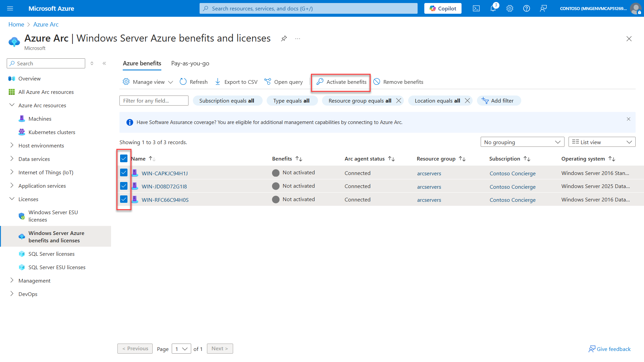
Task: Open query with the query icon
Action: [267, 81]
